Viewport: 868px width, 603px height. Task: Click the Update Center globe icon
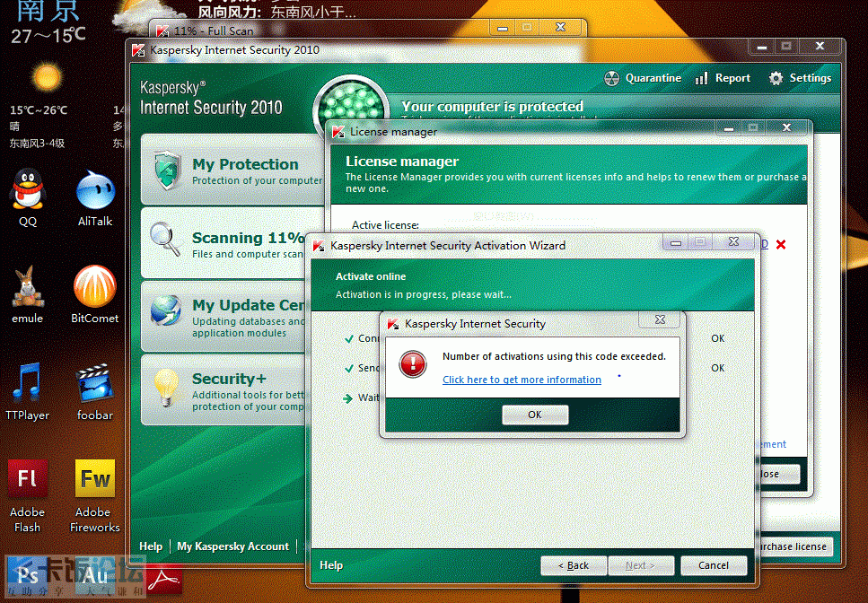pyautogui.click(x=165, y=310)
